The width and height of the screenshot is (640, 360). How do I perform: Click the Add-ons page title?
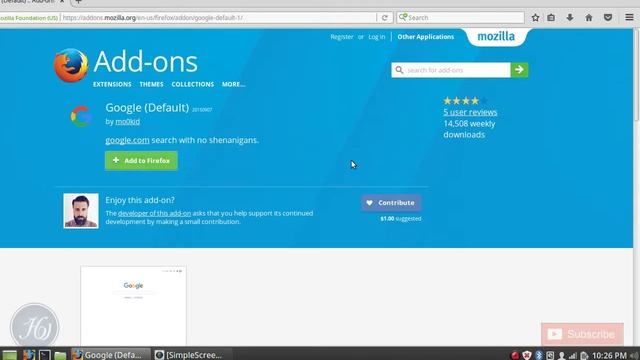[145, 62]
